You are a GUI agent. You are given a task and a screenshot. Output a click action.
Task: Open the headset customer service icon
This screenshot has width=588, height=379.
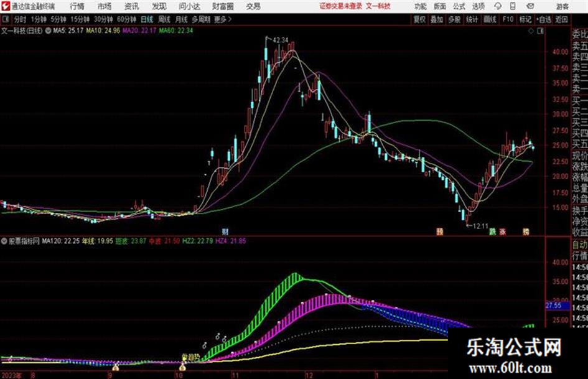click(498, 6)
